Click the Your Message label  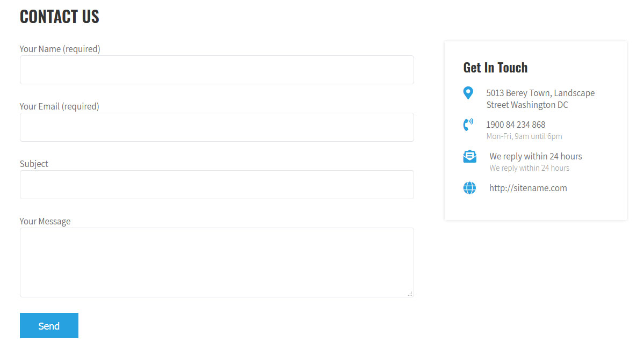pyautogui.click(x=45, y=221)
